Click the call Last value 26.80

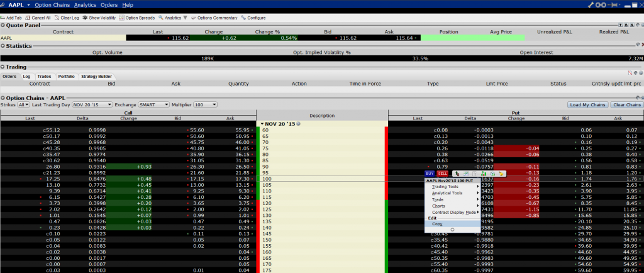(54, 167)
